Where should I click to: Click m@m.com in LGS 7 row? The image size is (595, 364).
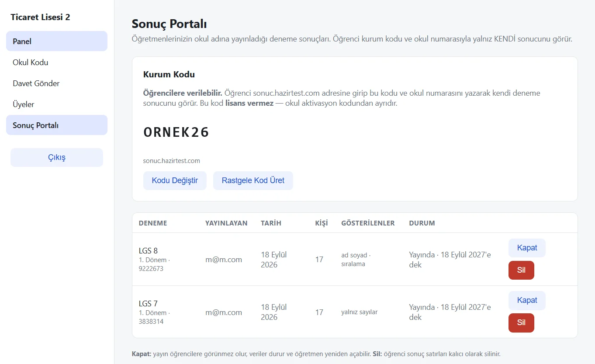224,312
